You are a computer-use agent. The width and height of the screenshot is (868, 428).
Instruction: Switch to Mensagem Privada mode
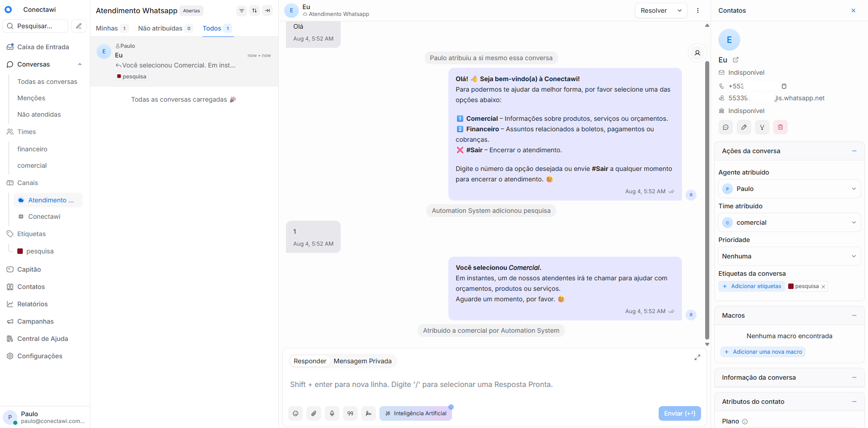[363, 361]
